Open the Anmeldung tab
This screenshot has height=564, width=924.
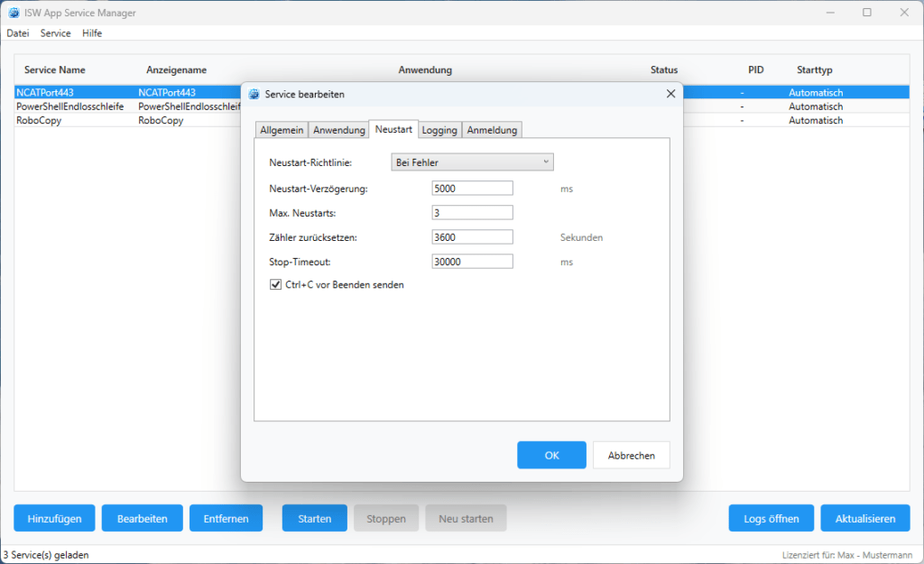click(492, 129)
